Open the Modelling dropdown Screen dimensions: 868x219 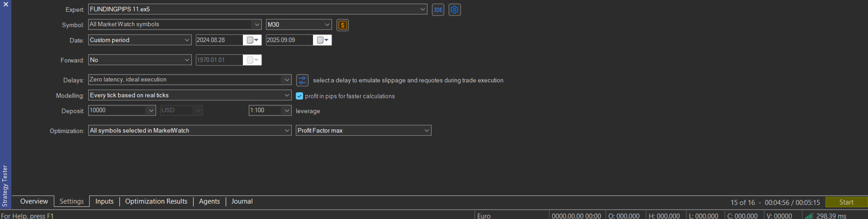[190, 95]
